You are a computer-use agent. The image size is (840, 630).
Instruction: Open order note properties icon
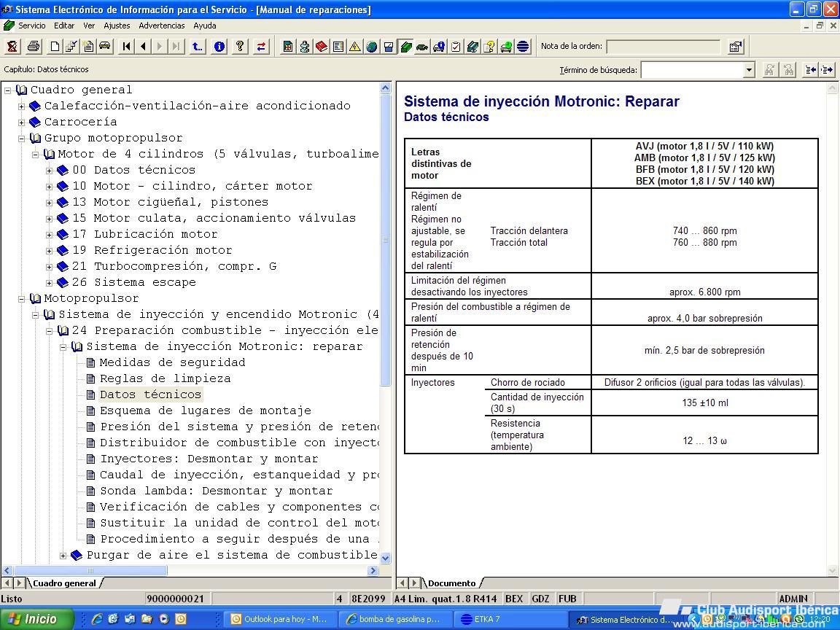tap(736, 47)
